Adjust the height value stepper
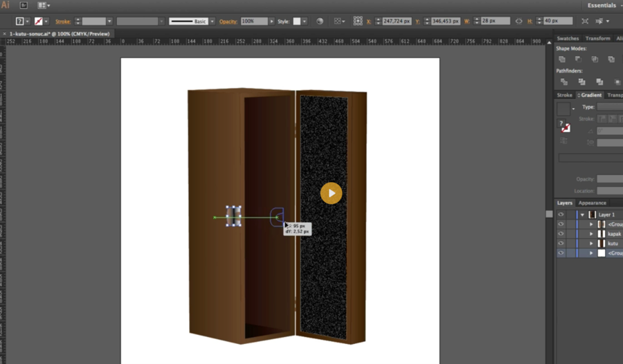 pos(539,21)
